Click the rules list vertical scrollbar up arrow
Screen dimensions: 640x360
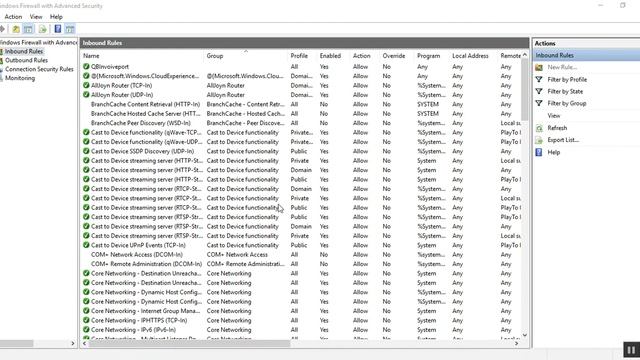(x=525, y=55)
